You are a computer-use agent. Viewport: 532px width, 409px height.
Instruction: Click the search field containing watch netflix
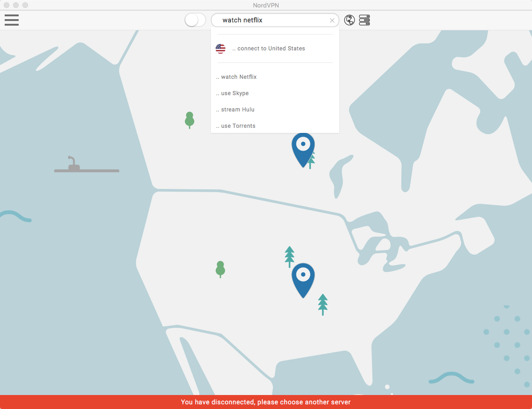coord(275,20)
